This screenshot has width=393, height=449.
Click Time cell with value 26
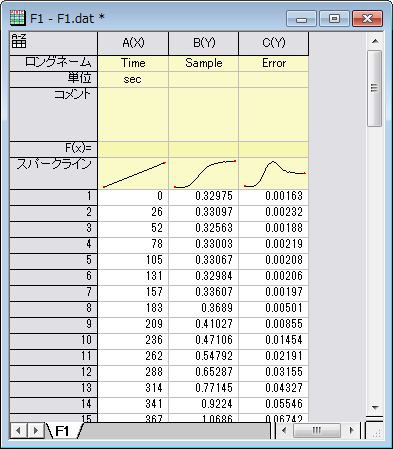tap(133, 213)
